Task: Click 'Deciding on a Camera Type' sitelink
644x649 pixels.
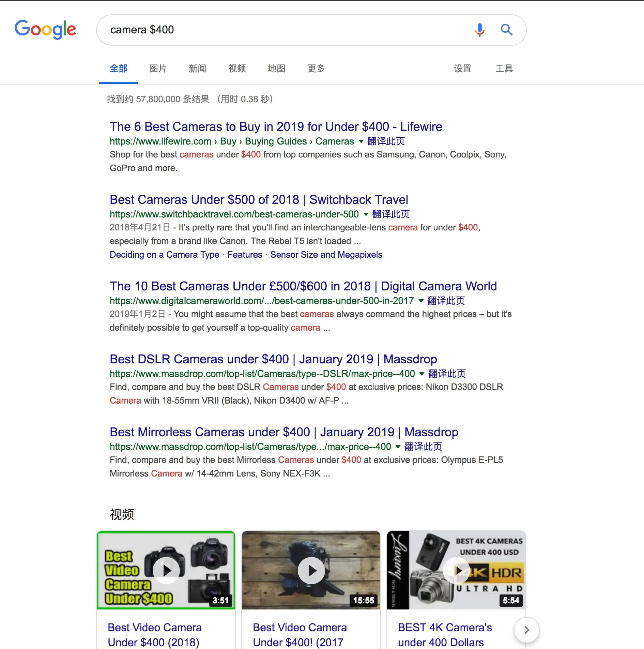Action: (165, 255)
